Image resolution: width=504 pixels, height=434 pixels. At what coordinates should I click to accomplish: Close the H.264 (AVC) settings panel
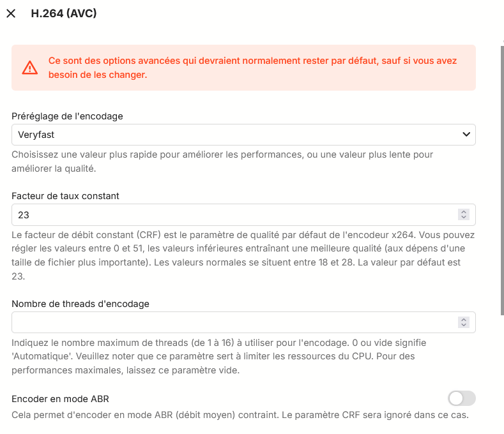[x=11, y=13]
